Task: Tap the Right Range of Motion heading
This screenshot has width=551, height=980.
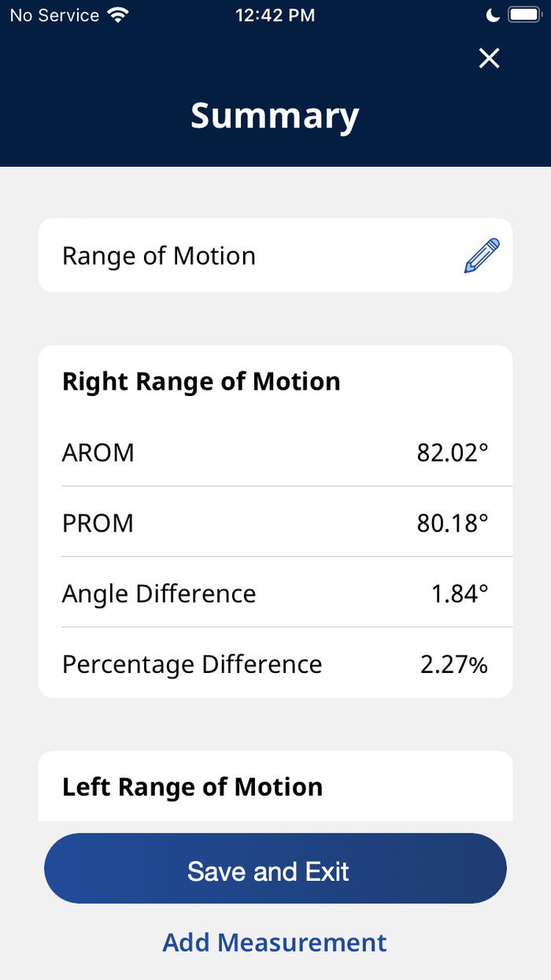Action: click(202, 382)
